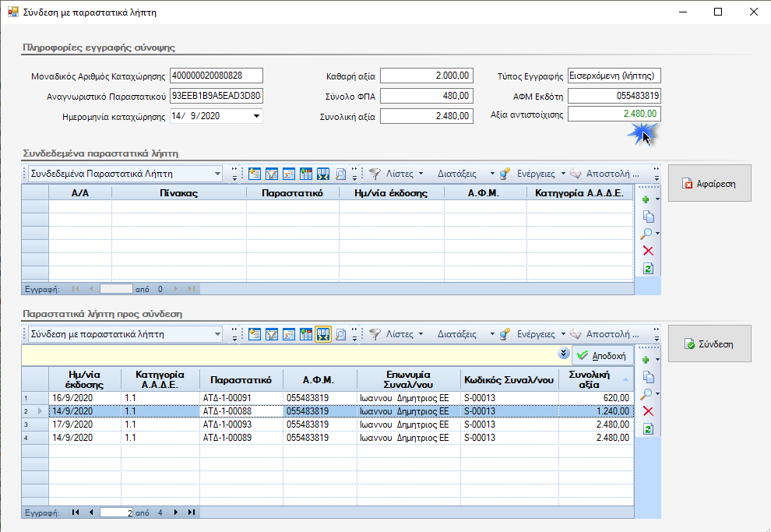
Task: Open the Ημερομηνία καταχώρησης date dropdown
Action: (x=256, y=116)
